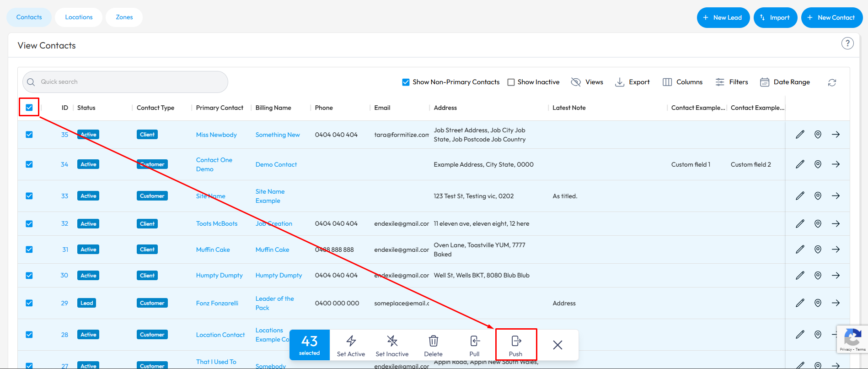
Task: Switch to the Contacts tab
Action: (29, 17)
